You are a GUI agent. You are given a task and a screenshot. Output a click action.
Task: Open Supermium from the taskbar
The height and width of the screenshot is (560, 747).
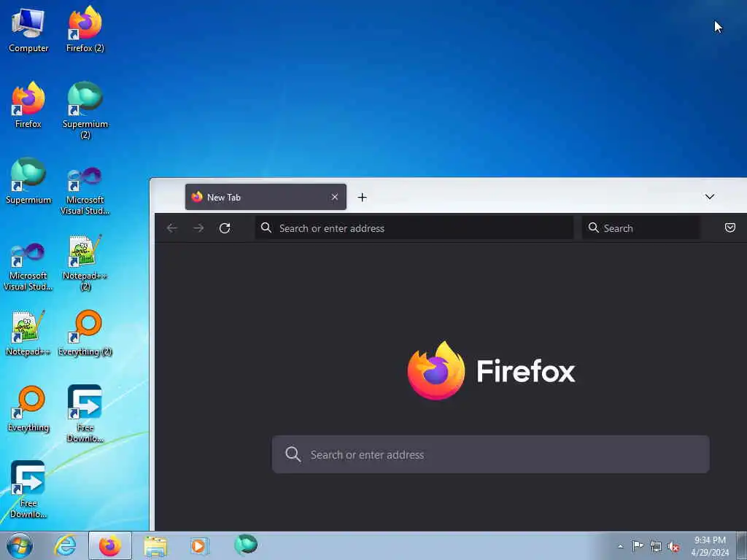[246, 545]
